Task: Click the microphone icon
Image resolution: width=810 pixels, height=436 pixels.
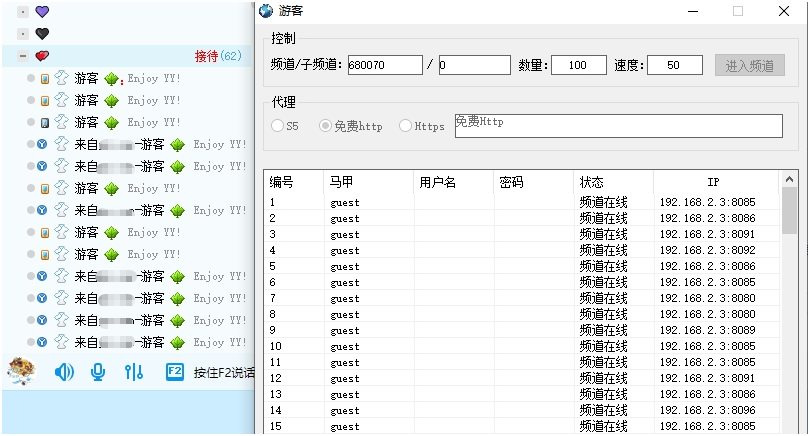Action: click(x=98, y=372)
